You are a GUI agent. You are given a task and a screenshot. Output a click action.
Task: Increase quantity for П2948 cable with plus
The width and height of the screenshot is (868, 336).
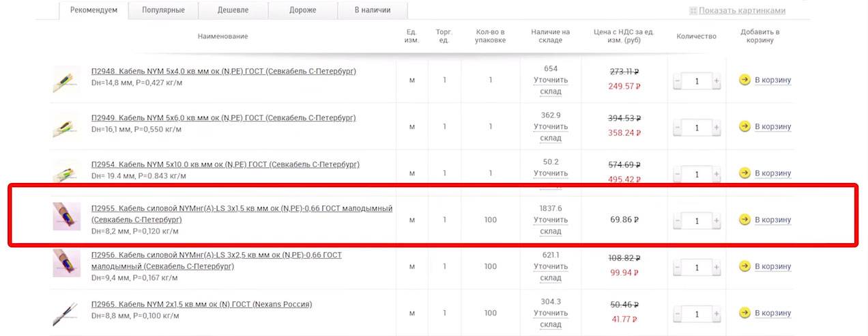point(717,81)
